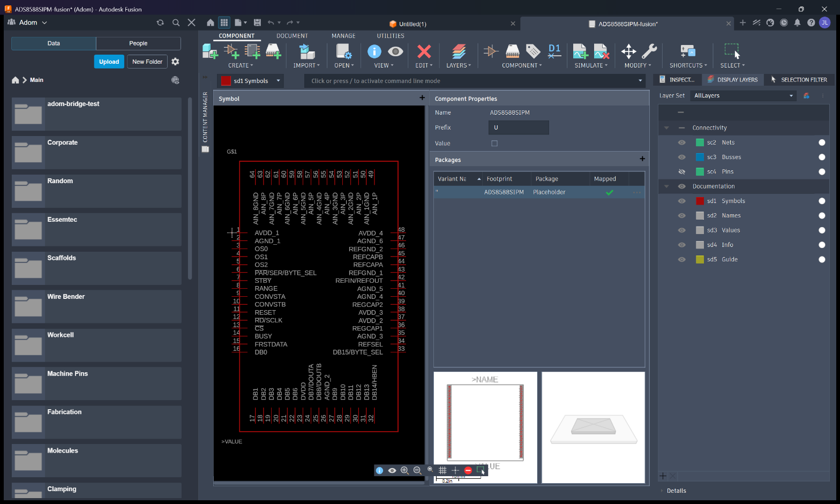Image resolution: width=840 pixels, height=504 pixels.
Task: Switch to the Utilities ribbon tab
Action: tap(391, 36)
